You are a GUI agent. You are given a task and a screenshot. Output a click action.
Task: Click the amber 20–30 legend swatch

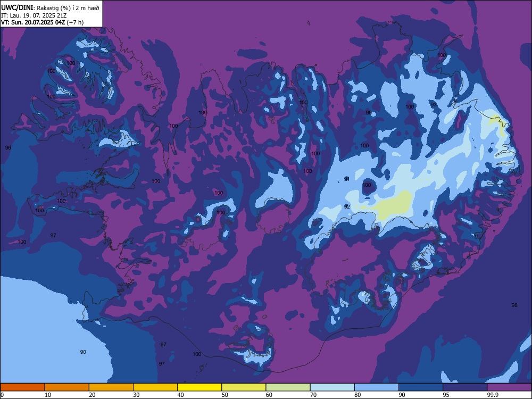[x=111, y=387]
